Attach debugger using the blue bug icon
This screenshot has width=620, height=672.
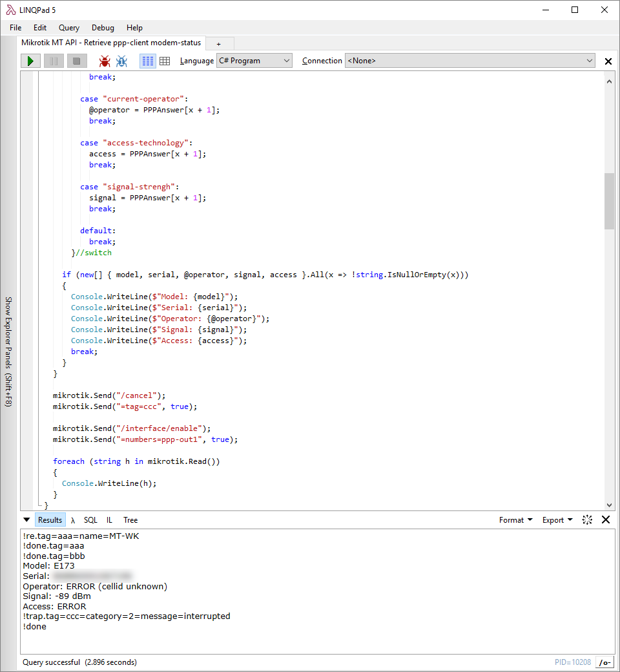click(x=121, y=61)
